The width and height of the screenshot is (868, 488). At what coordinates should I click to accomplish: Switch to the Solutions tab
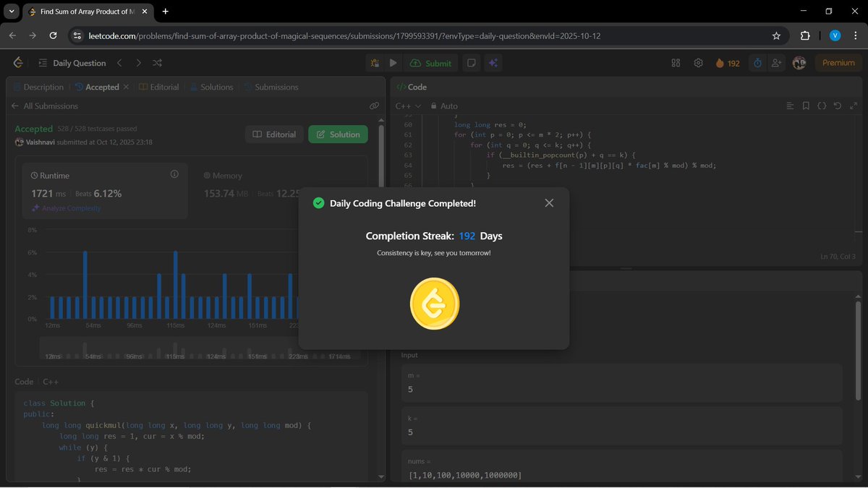(x=211, y=87)
